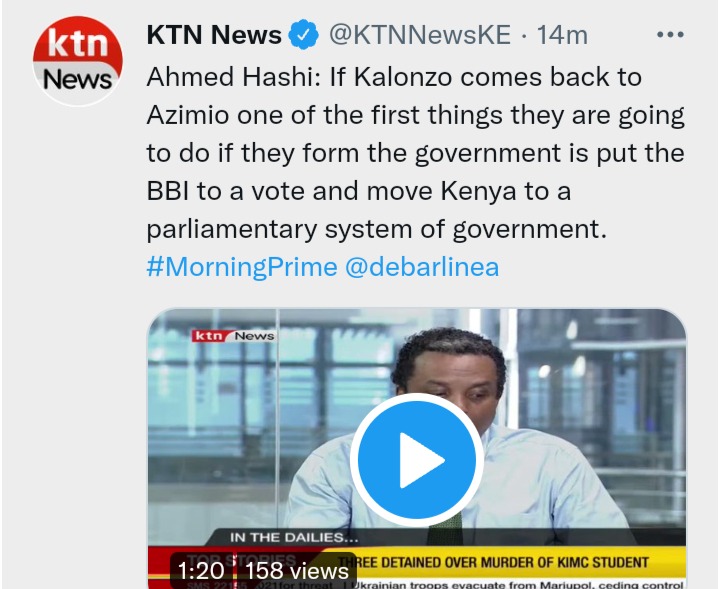Viewport: 719px width, 589px height.
Task: Play the video with the blue play button
Action: 416,460
